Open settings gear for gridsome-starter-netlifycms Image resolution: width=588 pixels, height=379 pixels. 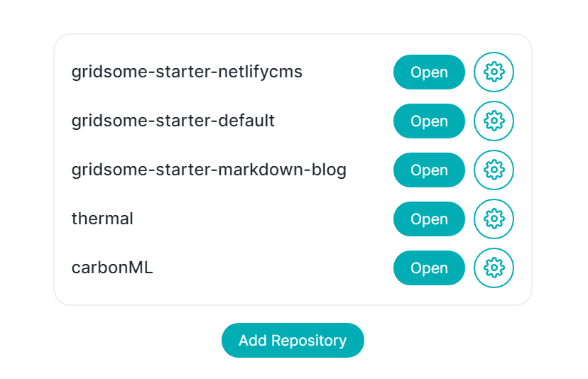(494, 72)
